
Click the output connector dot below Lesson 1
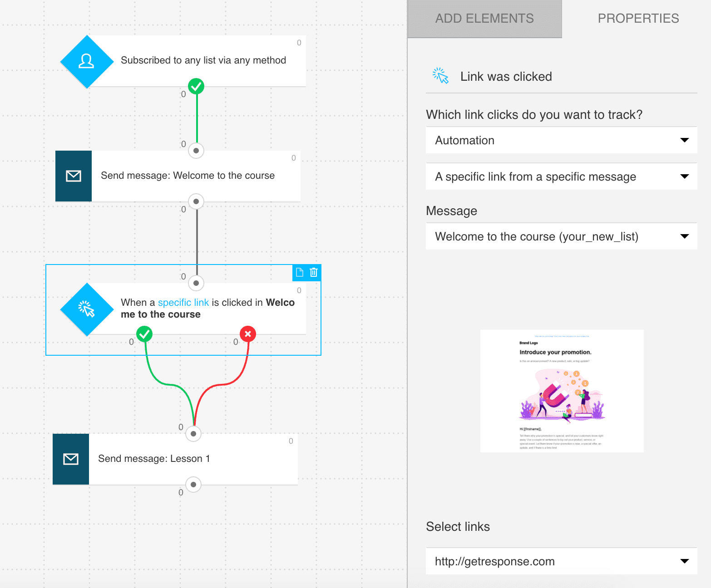[x=193, y=485]
